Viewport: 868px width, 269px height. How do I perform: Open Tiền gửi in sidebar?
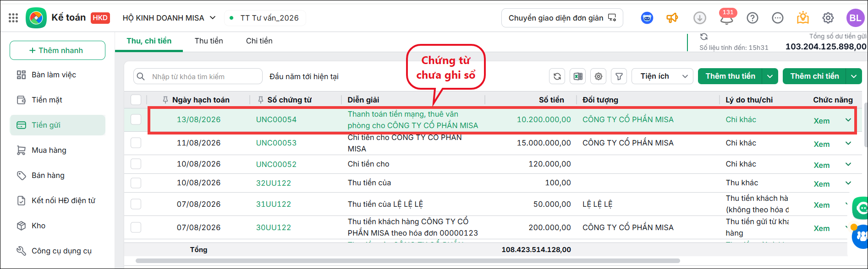pos(57,125)
